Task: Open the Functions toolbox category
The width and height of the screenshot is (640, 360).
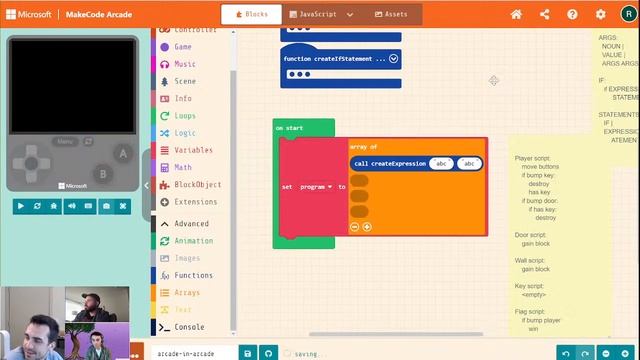Action: pyautogui.click(x=192, y=276)
